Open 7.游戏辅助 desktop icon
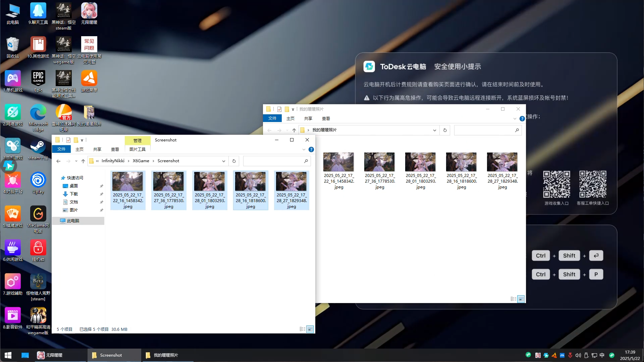This screenshot has height=362, width=644. coord(13,285)
